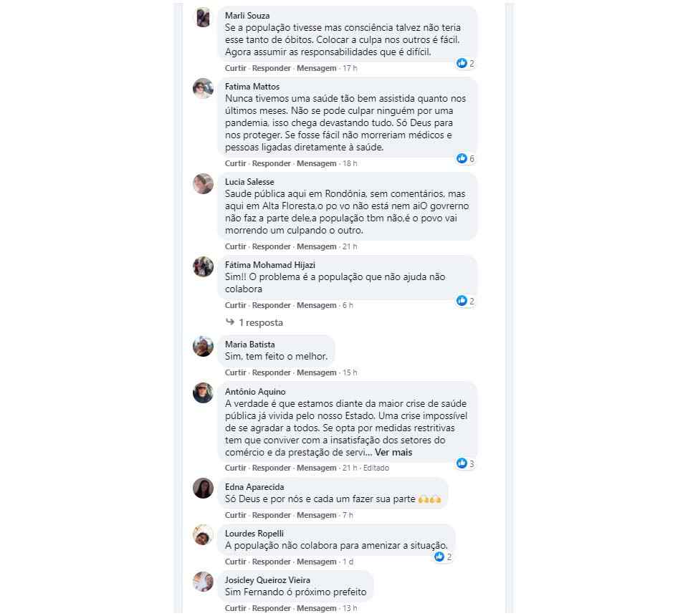Click the like reaction icon on Fatima Mattos's comment

pos(462,158)
